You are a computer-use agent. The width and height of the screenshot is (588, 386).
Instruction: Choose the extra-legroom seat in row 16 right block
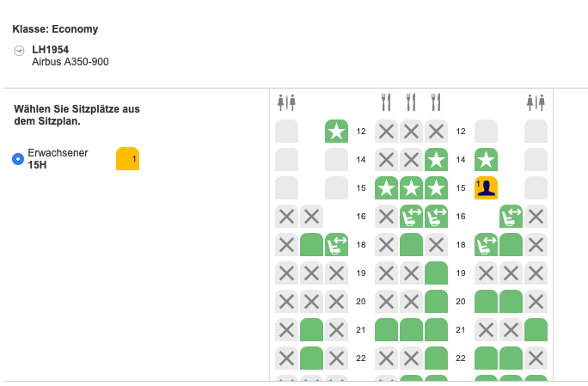point(511,217)
